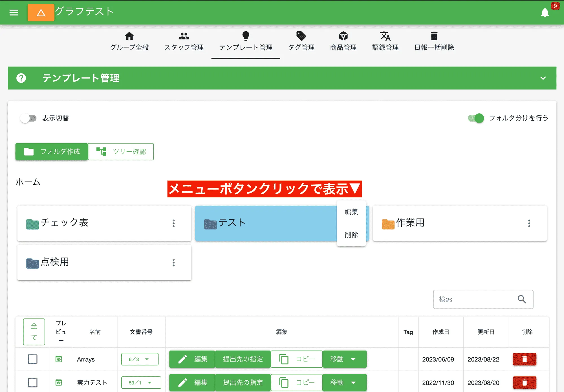Toggle the 表示切替 switch
The height and width of the screenshot is (392, 564).
[28, 118]
